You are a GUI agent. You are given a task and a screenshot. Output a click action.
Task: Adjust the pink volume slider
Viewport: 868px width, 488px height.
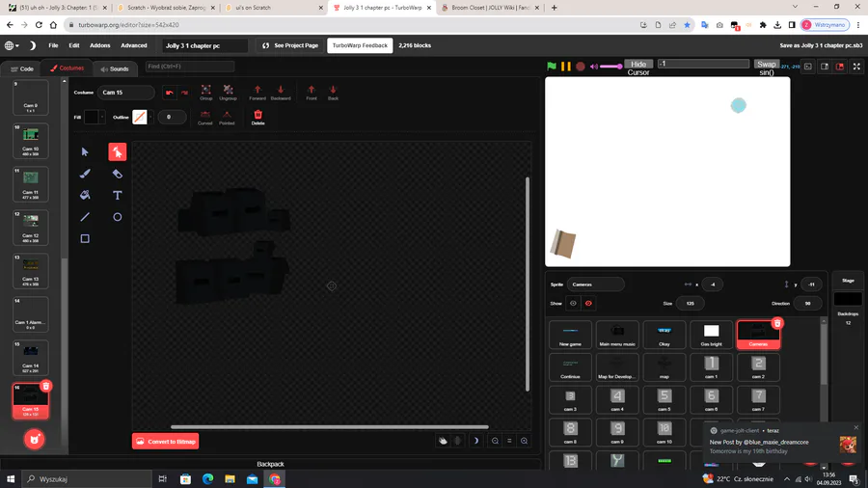click(x=611, y=67)
